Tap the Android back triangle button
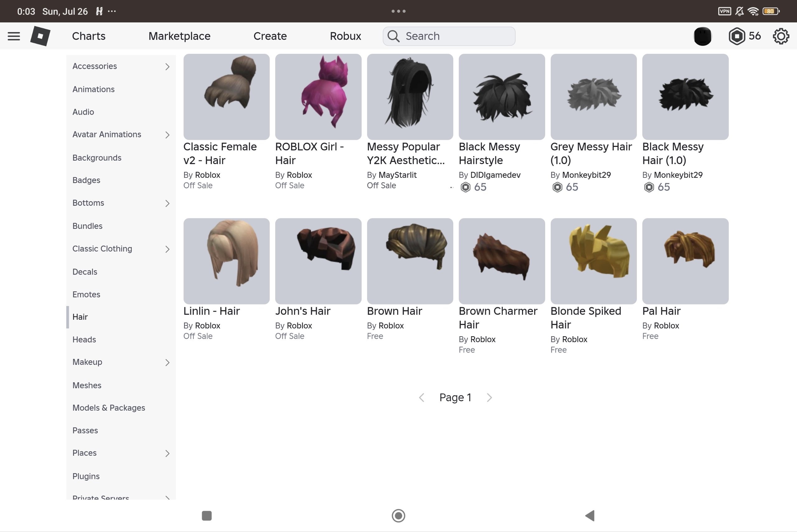The width and height of the screenshot is (797, 532). click(x=590, y=516)
